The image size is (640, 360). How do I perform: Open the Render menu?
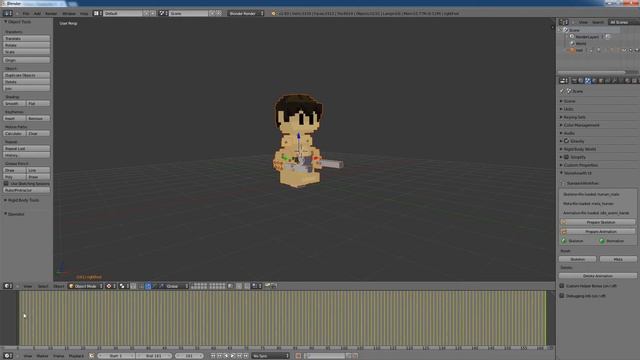click(51, 13)
